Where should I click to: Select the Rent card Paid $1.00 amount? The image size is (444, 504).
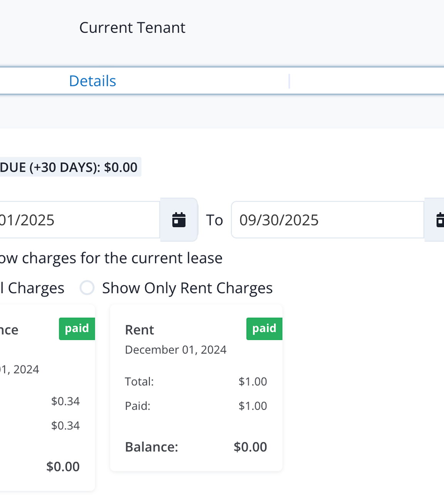coord(252,406)
